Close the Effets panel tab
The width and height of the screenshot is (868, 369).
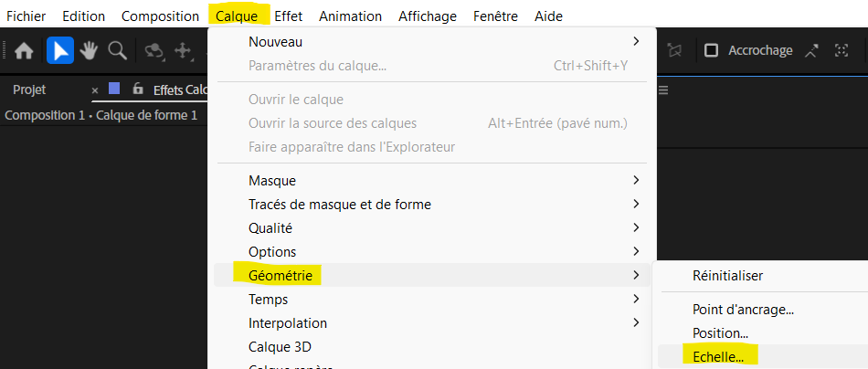point(95,90)
